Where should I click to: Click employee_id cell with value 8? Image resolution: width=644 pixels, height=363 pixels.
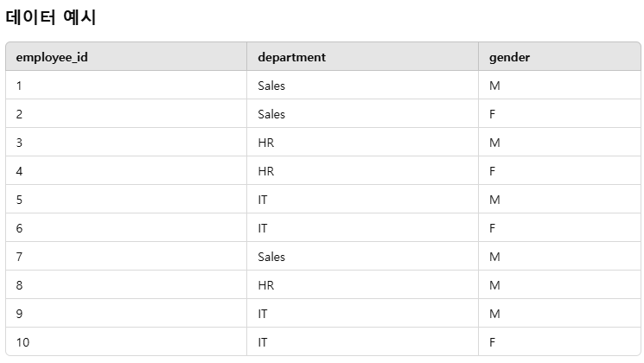tap(126, 285)
